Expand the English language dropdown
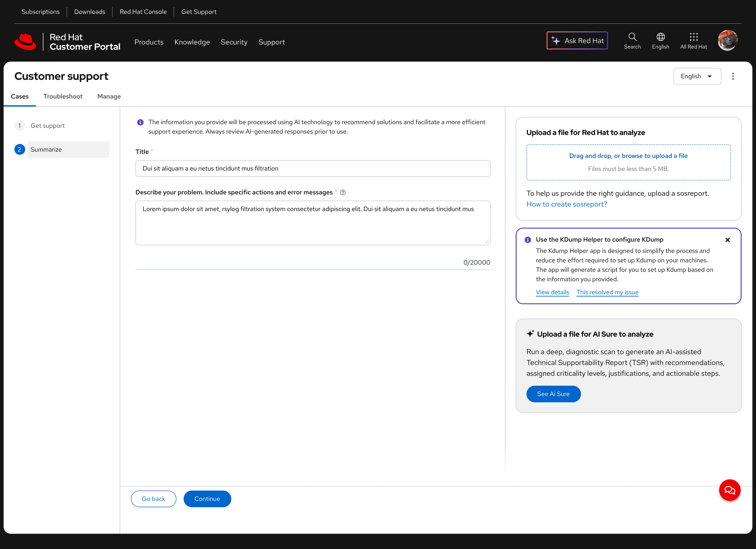756x549 pixels. point(697,76)
